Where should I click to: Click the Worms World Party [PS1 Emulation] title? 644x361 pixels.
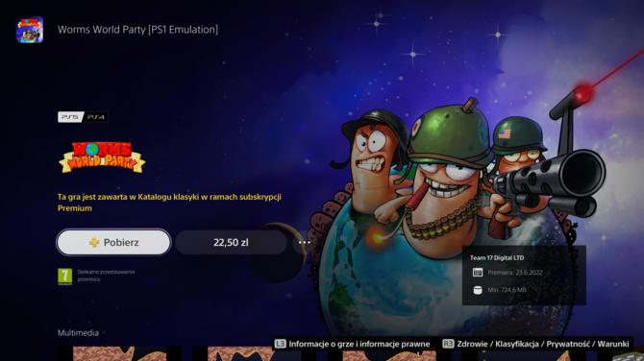pos(138,30)
